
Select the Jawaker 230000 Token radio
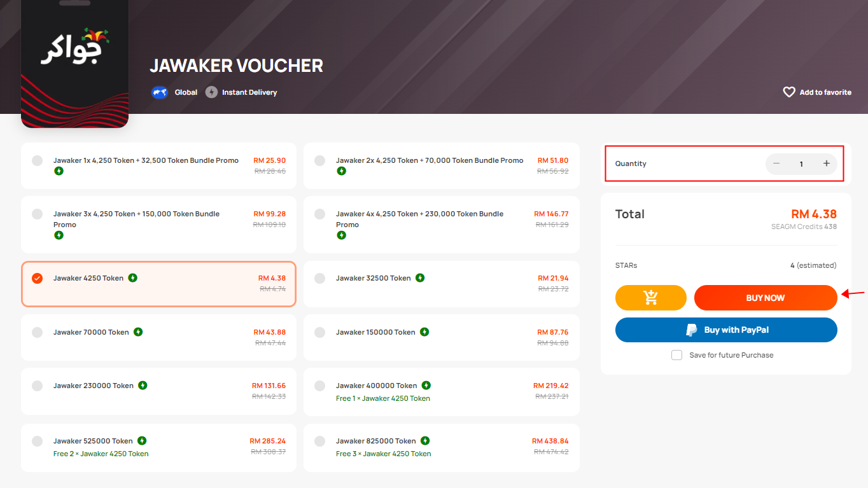38,386
